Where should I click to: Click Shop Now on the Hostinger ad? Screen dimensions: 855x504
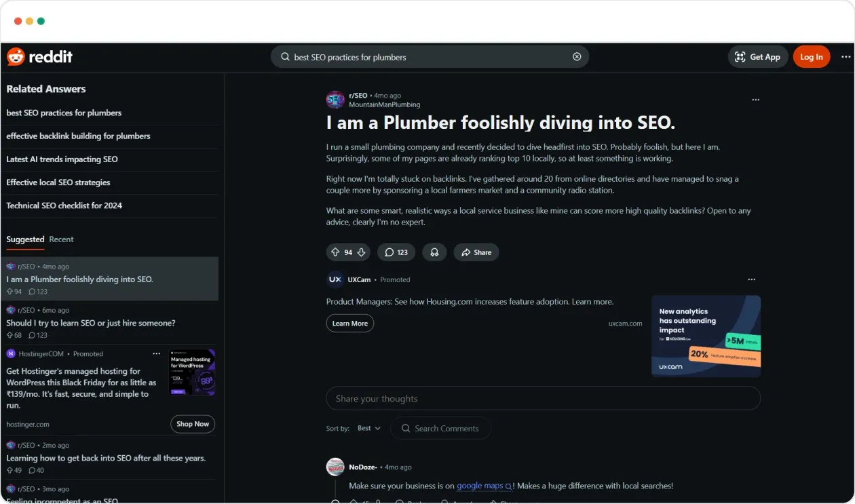pyautogui.click(x=192, y=424)
